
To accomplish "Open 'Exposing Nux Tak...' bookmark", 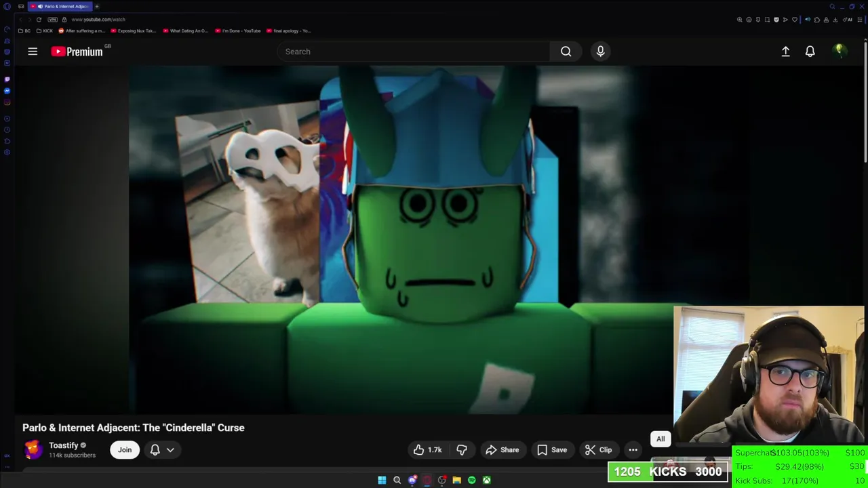I will 134,30.
